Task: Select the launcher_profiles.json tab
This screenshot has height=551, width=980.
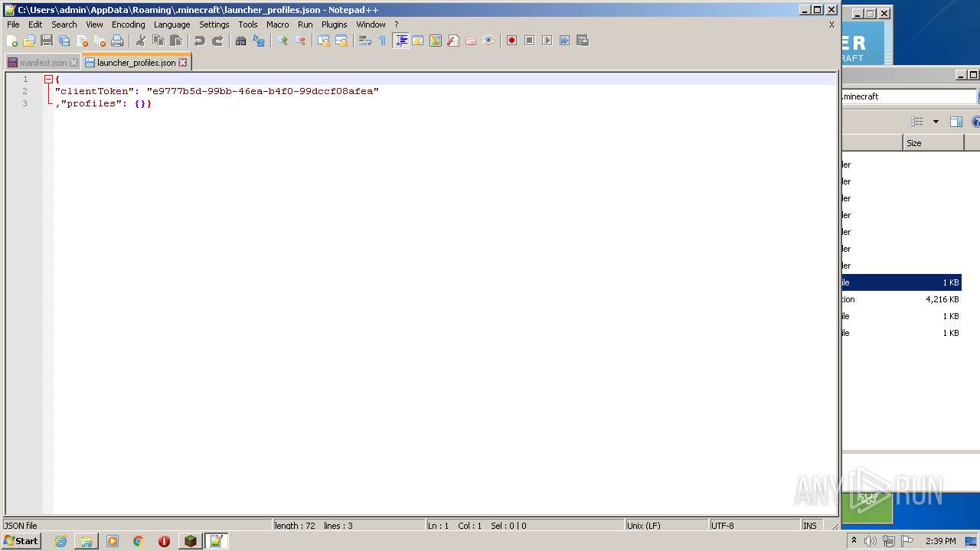Action: [136, 62]
